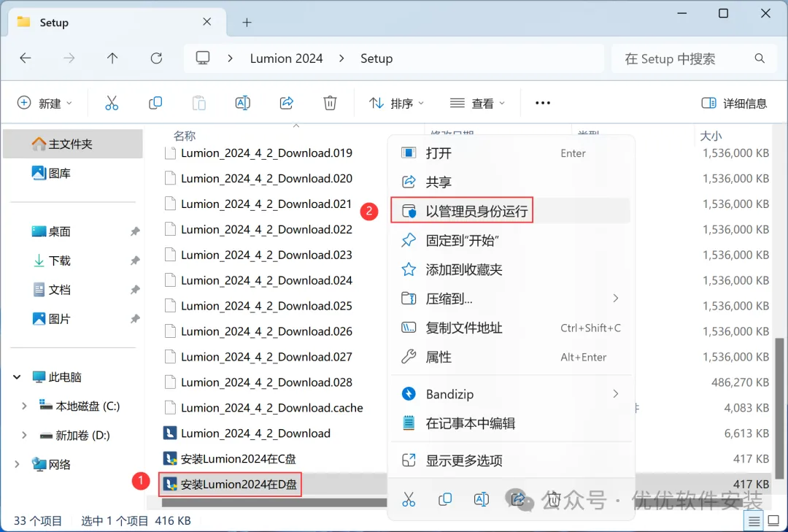Click the Delete trash icon in the toolbar
This screenshot has width=788, height=532.
[330, 103]
